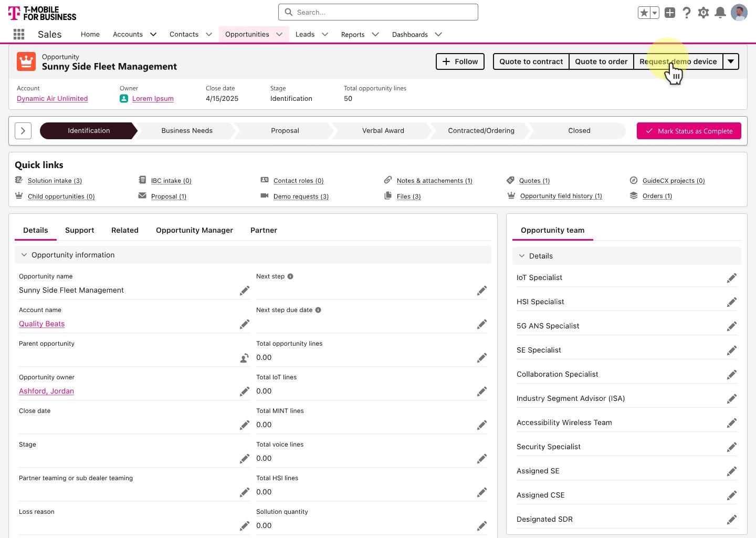Open the favorites list dropdown arrow

click(x=655, y=13)
